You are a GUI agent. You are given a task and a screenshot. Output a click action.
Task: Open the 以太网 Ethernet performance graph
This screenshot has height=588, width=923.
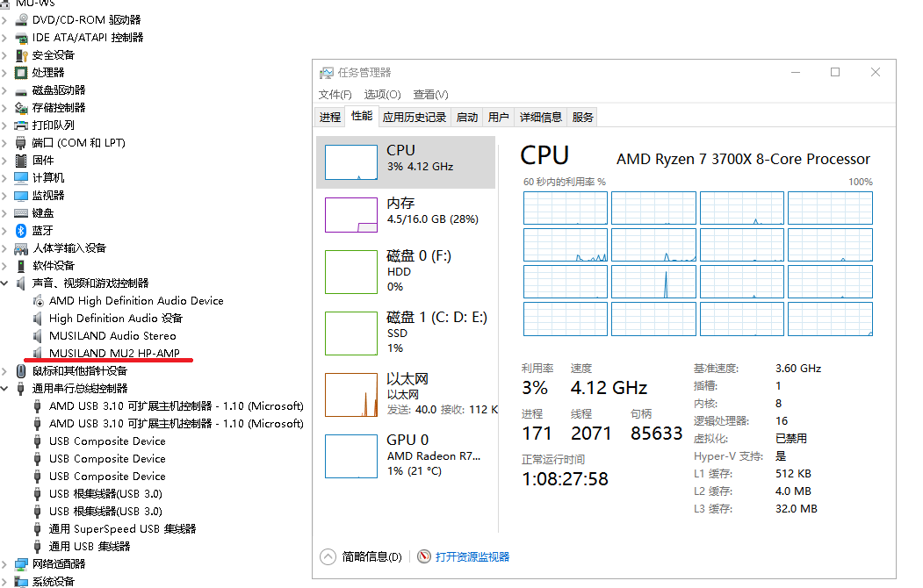[406, 393]
